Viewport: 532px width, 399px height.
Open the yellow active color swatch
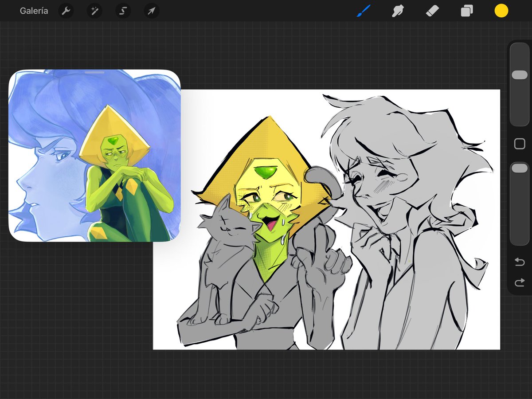(x=501, y=11)
